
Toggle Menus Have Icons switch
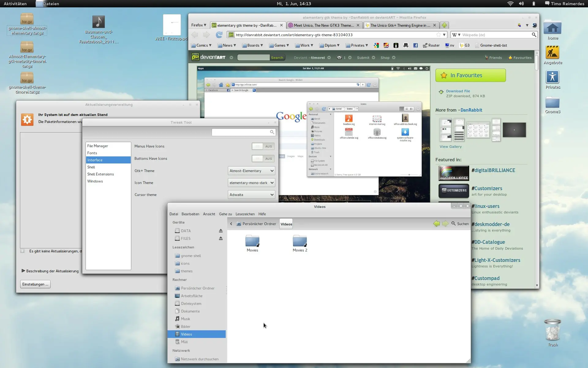pyautogui.click(x=263, y=146)
